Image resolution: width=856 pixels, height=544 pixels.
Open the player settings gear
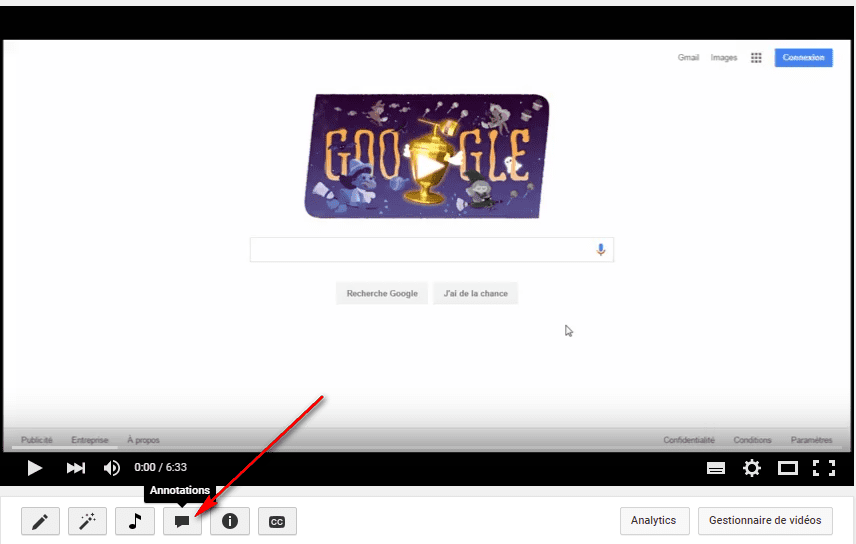[x=752, y=468]
